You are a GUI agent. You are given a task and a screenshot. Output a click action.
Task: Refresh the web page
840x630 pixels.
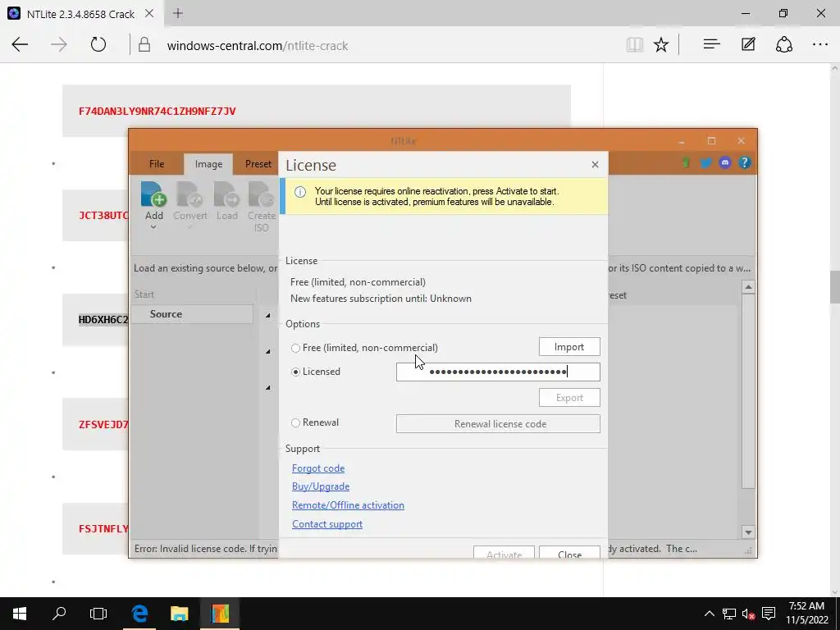(98, 44)
